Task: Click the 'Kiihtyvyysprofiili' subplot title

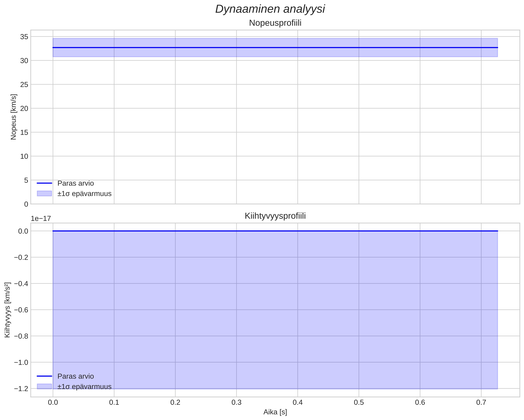Action: tap(275, 216)
